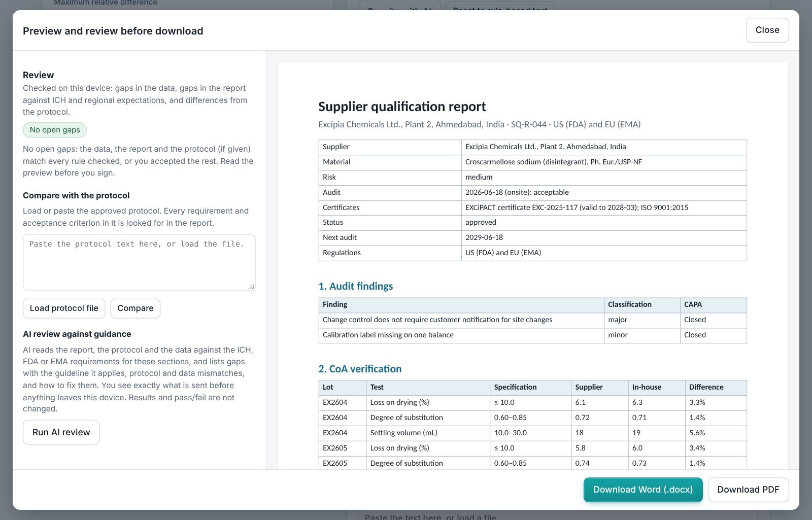Select the supplier result 6.1

(x=599, y=403)
